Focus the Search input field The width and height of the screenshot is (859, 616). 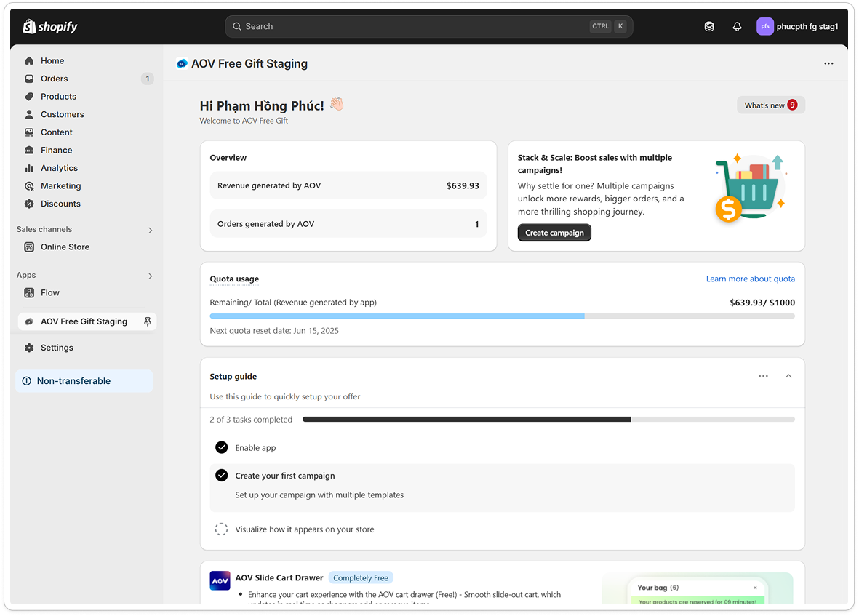(429, 26)
